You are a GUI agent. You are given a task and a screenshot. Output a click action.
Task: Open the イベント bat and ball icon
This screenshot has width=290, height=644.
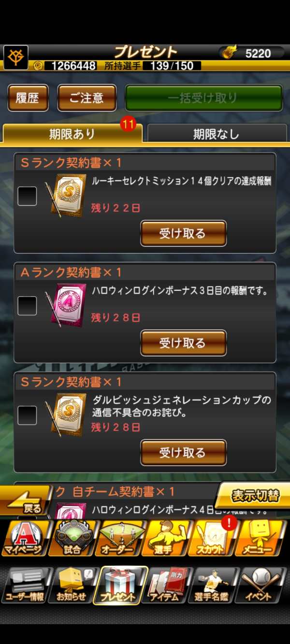261,586
